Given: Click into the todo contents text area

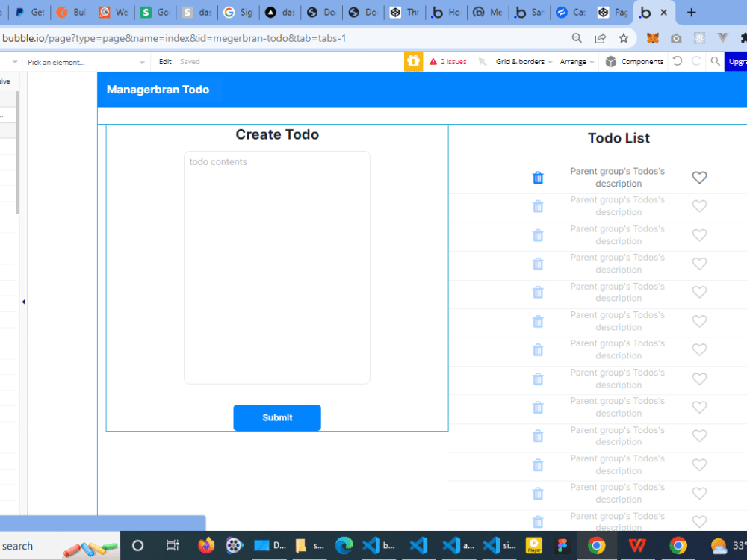Looking at the screenshot, I should pos(277,267).
